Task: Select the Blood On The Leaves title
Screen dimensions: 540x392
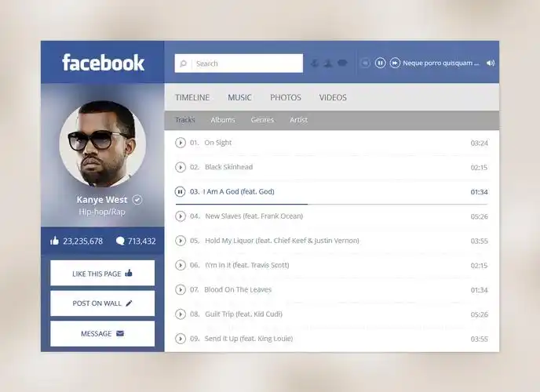Action: pyautogui.click(x=238, y=289)
